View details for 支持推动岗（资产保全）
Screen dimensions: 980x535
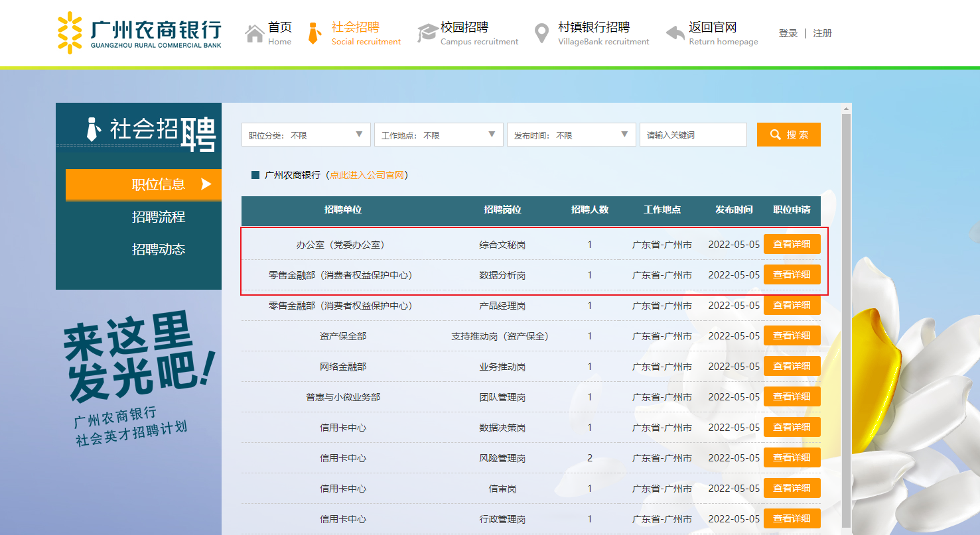(x=792, y=335)
